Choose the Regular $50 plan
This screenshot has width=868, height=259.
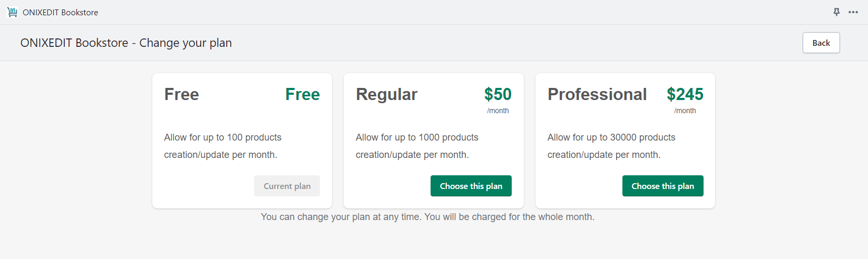pyautogui.click(x=471, y=186)
